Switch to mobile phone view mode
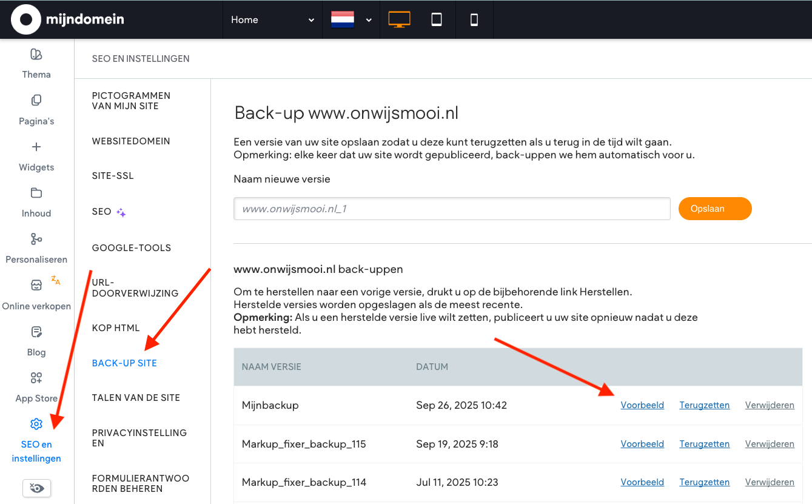This screenshot has width=812, height=504. click(474, 19)
